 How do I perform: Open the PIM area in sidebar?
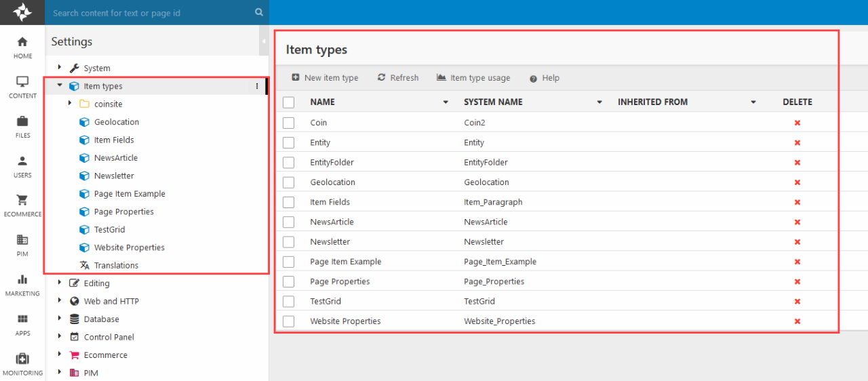[22, 240]
